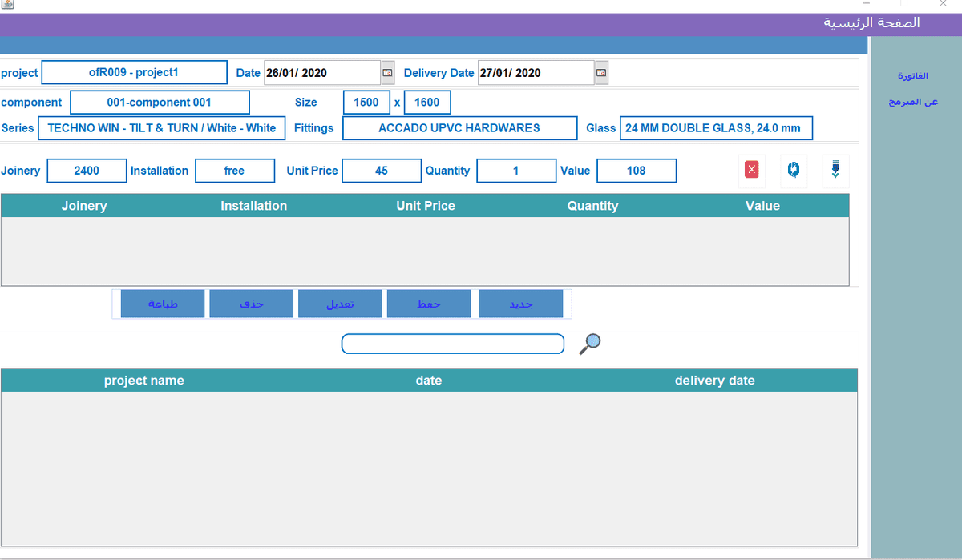Click the search text box
Screen dimensions: 962x560
pyautogui.click(x=453, y=344)
